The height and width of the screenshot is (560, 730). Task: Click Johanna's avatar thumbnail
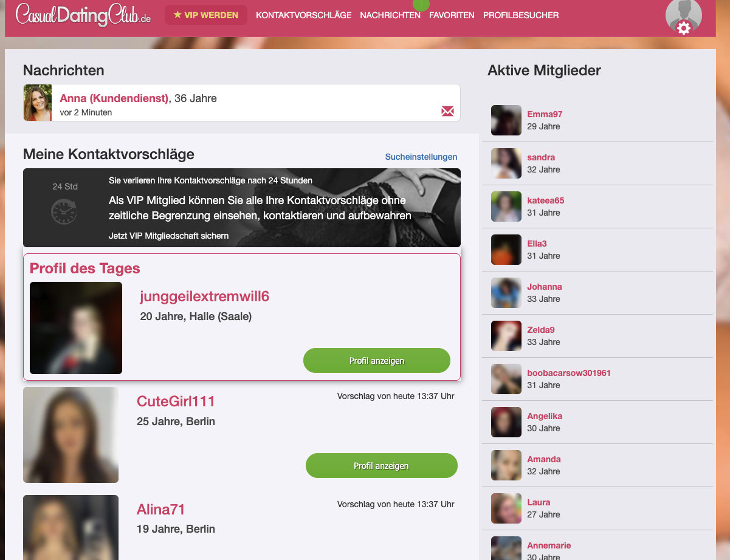click(506, 293)
